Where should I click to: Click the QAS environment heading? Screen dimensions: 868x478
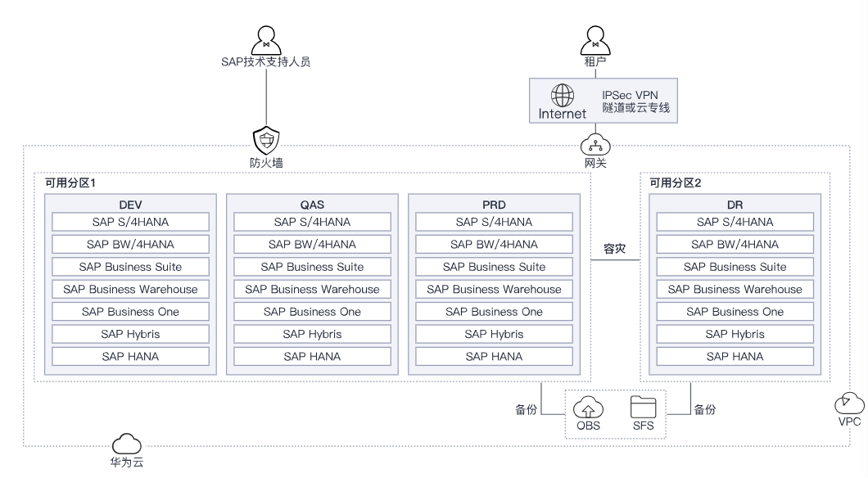312,205
